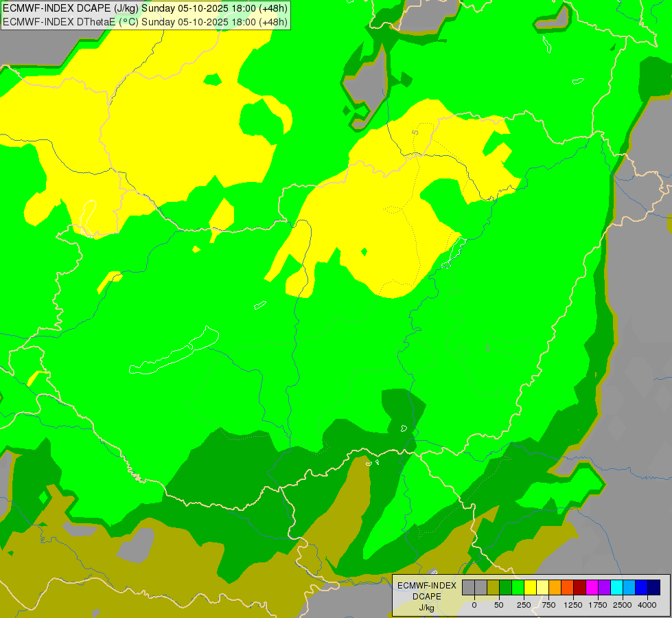Select the 4000 label on the legend
This screenshot has width=672, height=618.
(x=647, y=605)
